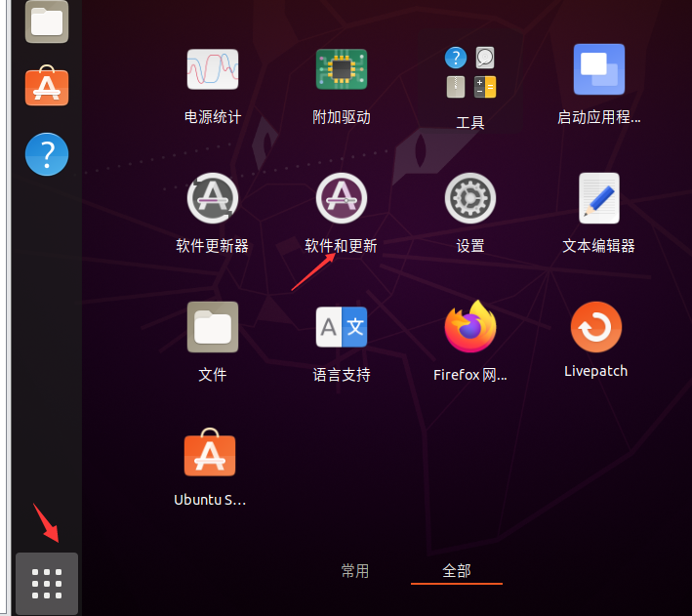This screenshot has height=616, width=692.
Task: Open Ubuntu Software in app grid
Action: [x=210, y=452]
